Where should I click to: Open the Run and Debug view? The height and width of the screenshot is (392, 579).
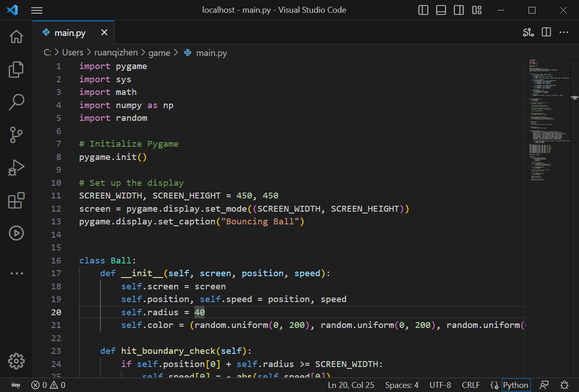pyautogui.click(x=16, y=168)
